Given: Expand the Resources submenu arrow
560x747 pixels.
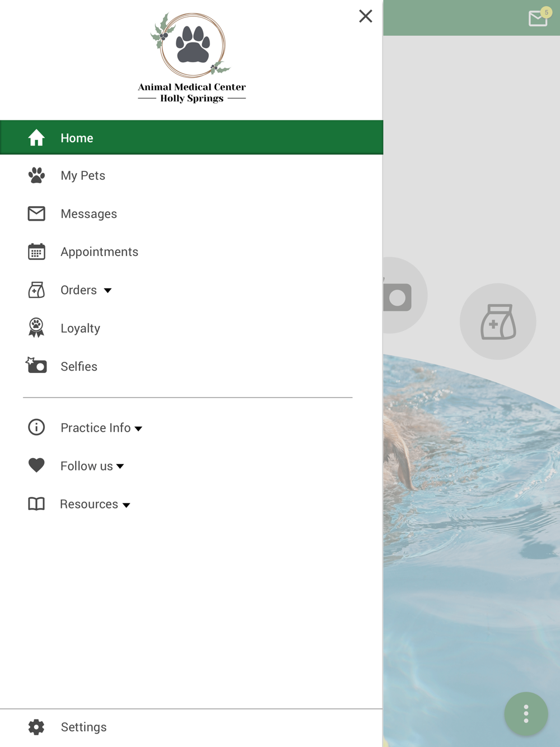Looking at the screenshot, I should pos(126,505).
